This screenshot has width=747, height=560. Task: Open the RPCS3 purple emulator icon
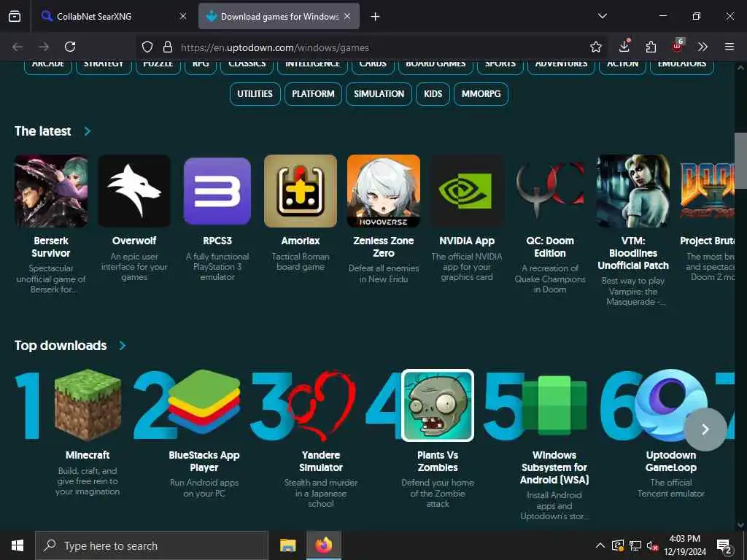tap(217, 191)
